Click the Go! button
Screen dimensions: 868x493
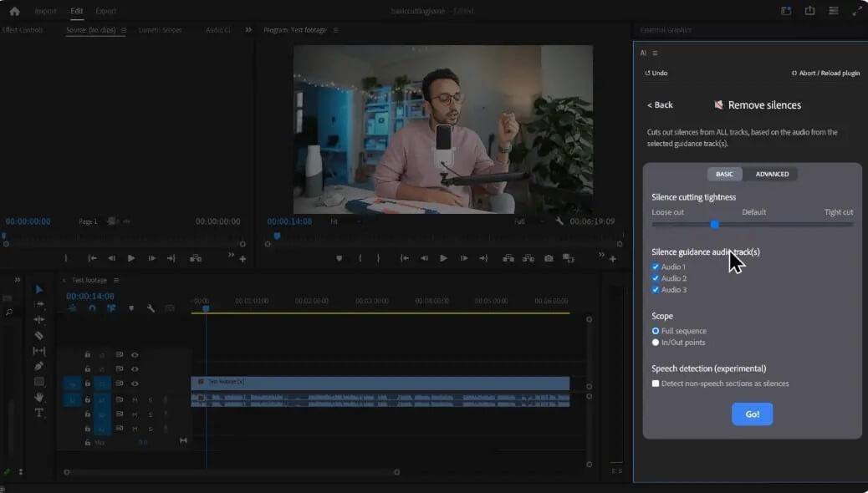pos(752,414)
